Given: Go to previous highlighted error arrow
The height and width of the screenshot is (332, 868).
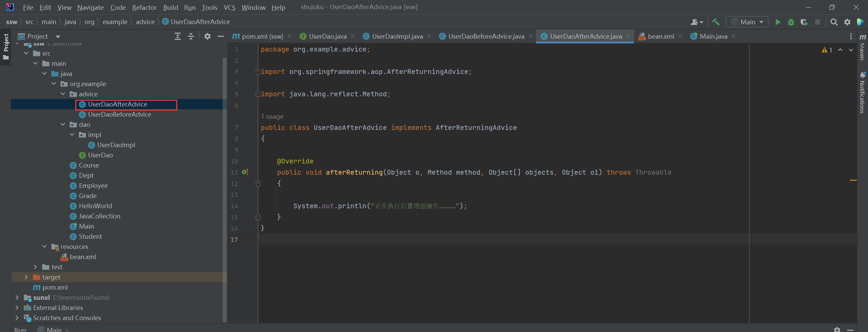Looking at the screenshot, I should point(840,50).
